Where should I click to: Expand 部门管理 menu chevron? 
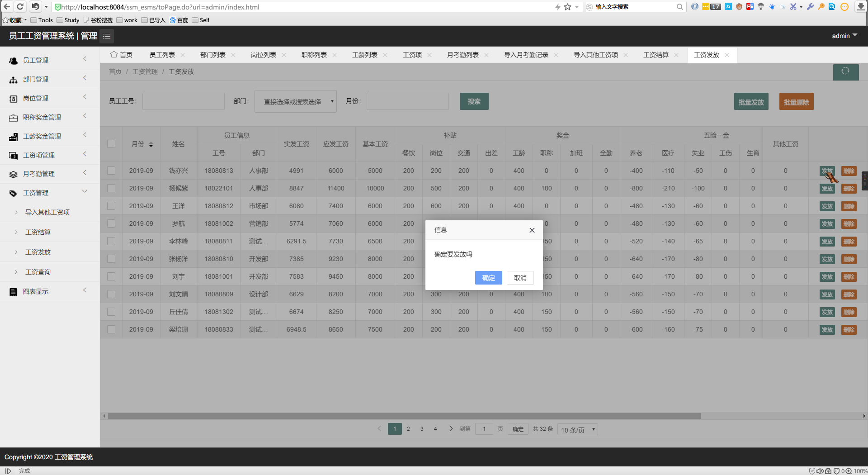coord(85,78)
